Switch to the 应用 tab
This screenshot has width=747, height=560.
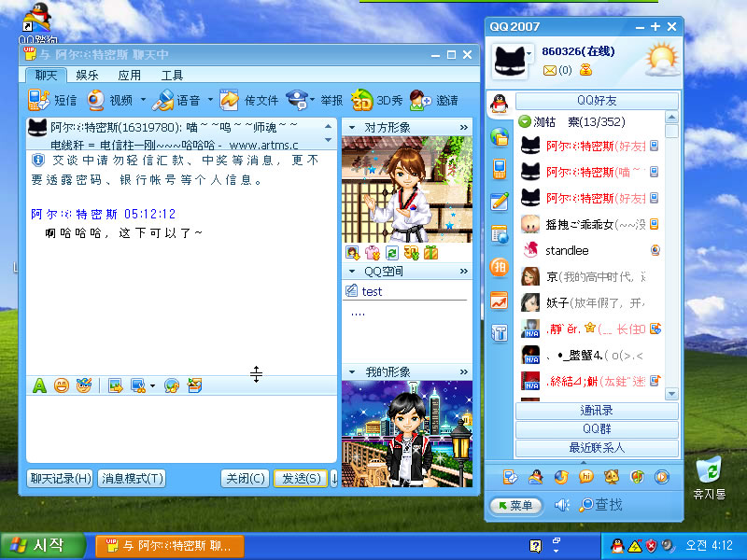(129, 76)
